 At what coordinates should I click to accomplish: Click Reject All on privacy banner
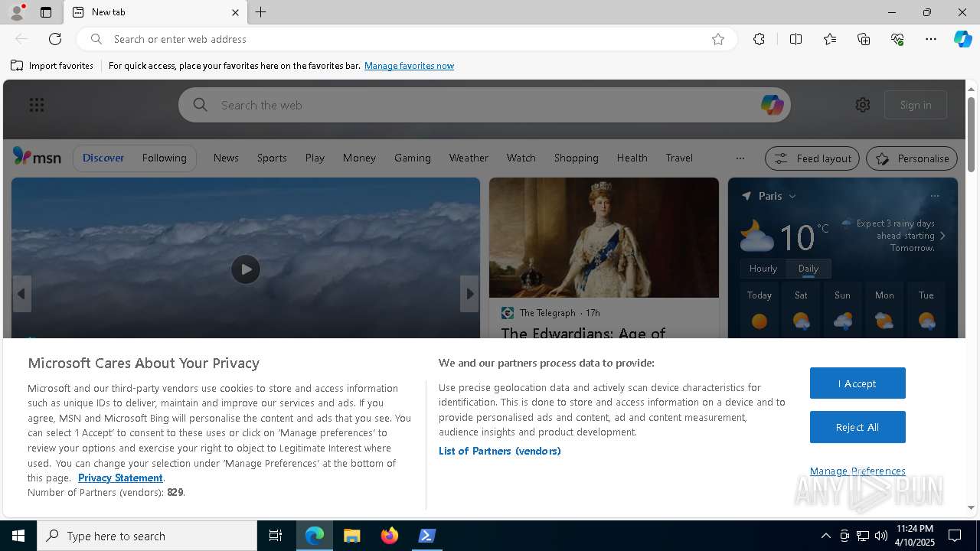coord(857,427)
